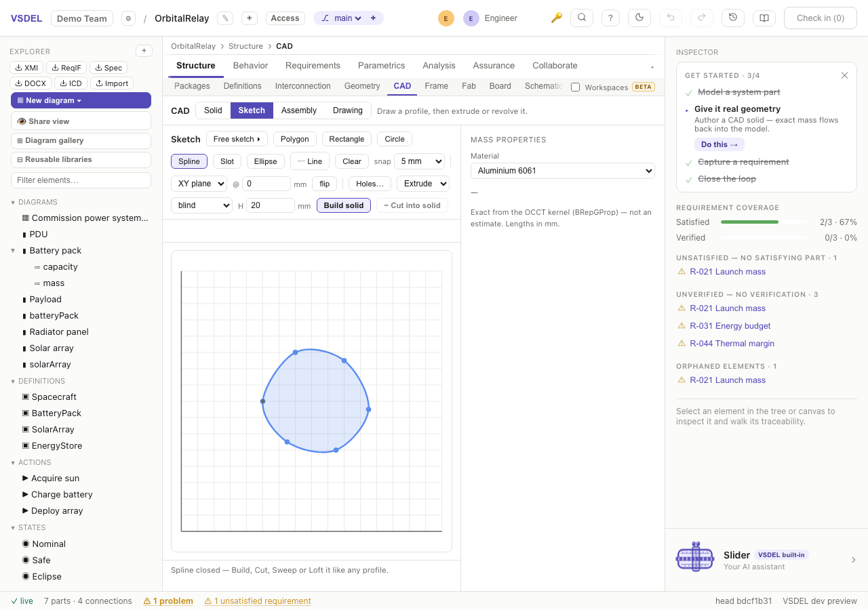This screenshot has height=610, width=868.
Task: Switch CAD mode to Drawing
Action: [348, 110]
